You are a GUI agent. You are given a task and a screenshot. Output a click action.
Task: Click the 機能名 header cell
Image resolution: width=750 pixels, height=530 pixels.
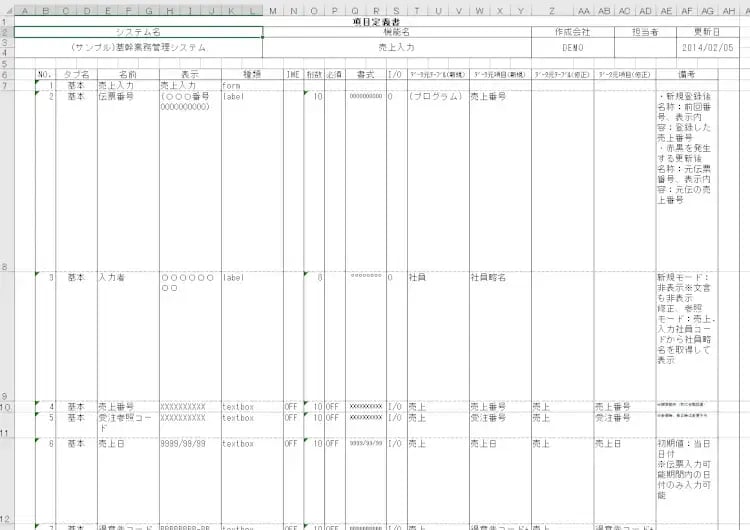click(x=397, y=32)
